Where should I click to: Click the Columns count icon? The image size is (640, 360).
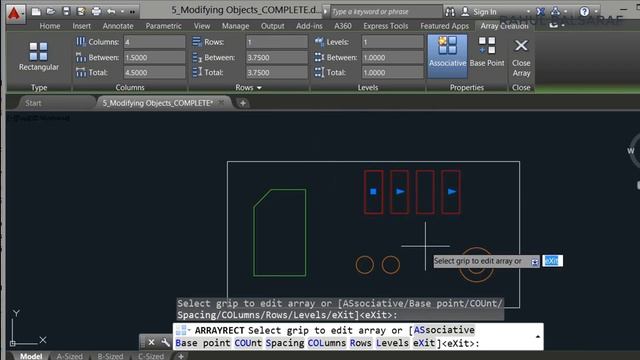(81, 42)
